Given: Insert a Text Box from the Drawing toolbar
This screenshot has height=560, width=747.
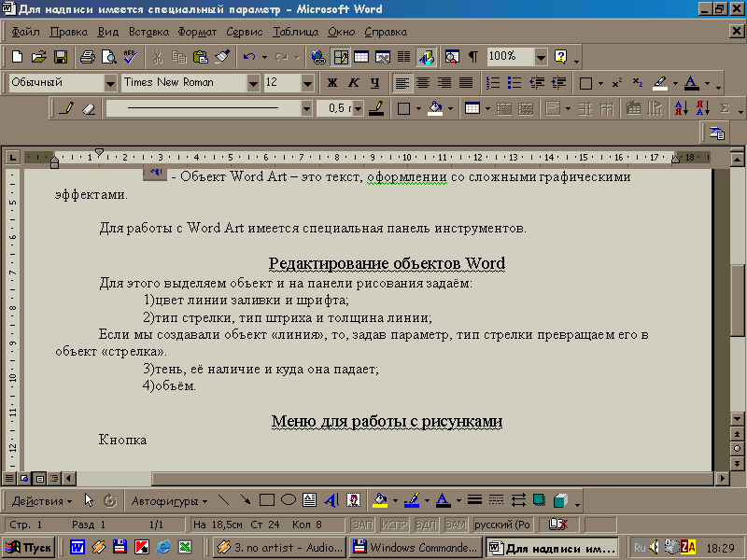Looking at the screenshot, I should click(310, 500).
